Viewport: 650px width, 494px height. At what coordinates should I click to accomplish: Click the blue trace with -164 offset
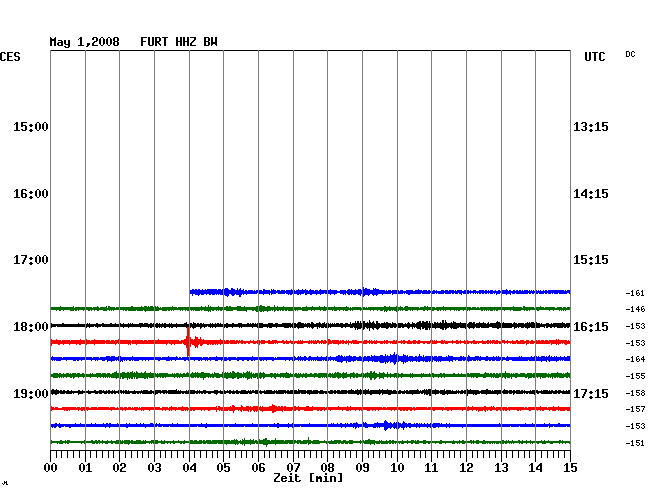coord(310,358)
